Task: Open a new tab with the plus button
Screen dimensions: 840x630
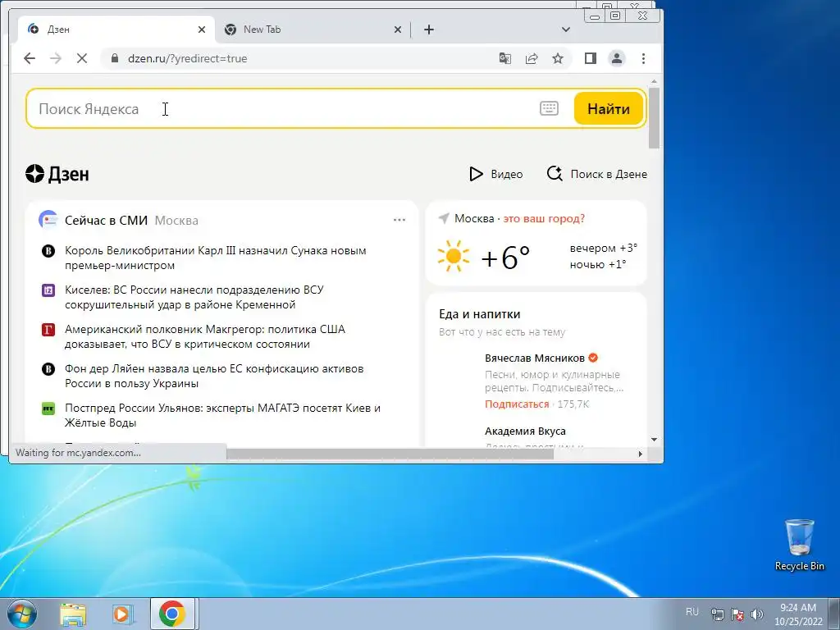Action: pyautogui.click(x=428, y=30)
